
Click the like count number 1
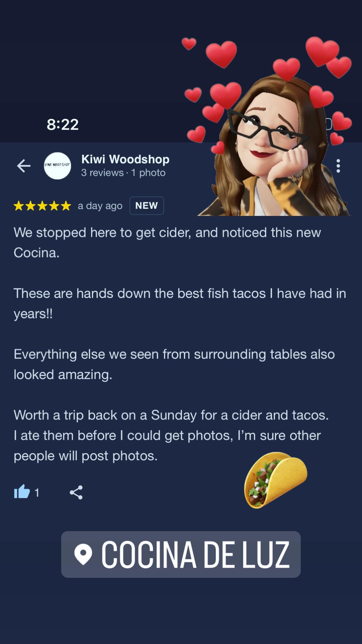point(37,492)
